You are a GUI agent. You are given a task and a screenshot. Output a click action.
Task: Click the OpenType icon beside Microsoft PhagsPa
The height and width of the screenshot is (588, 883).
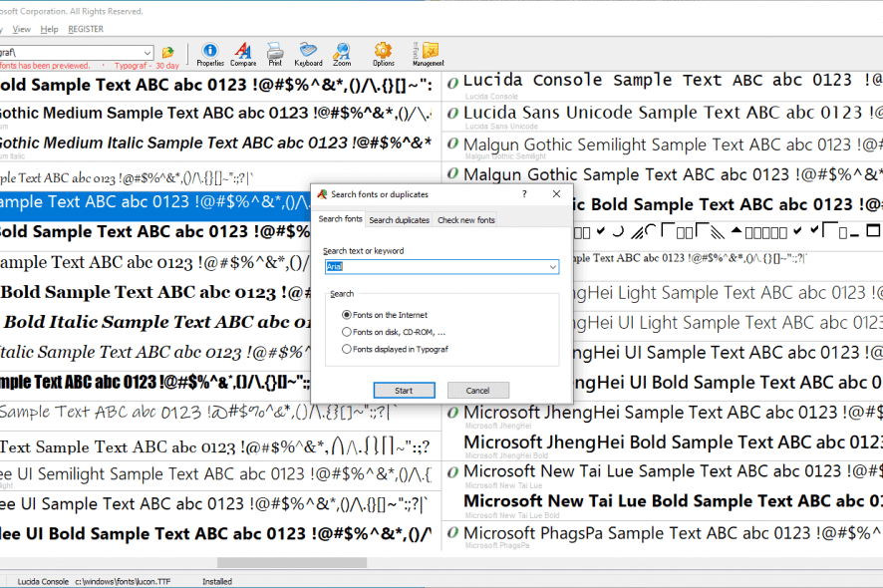tap(452, 532)
